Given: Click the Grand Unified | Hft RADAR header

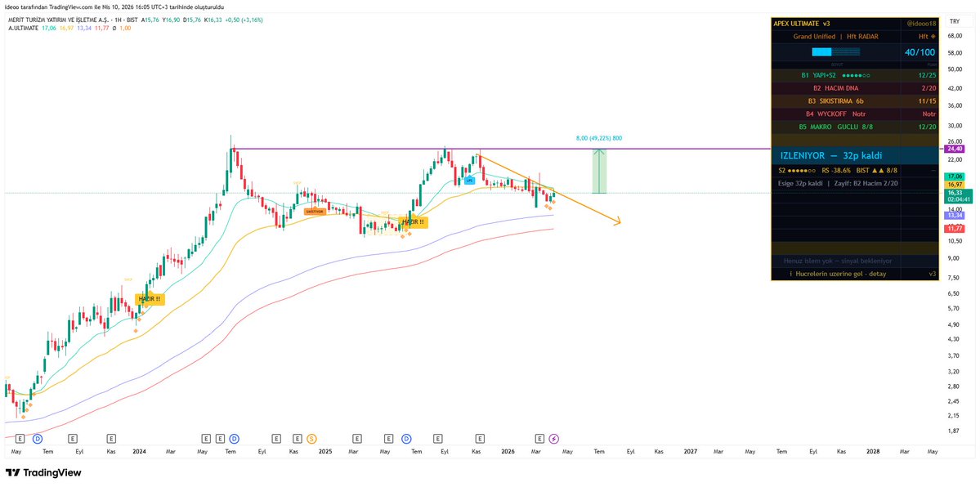Looking at the screenshot, I should (x=835, y=36).
